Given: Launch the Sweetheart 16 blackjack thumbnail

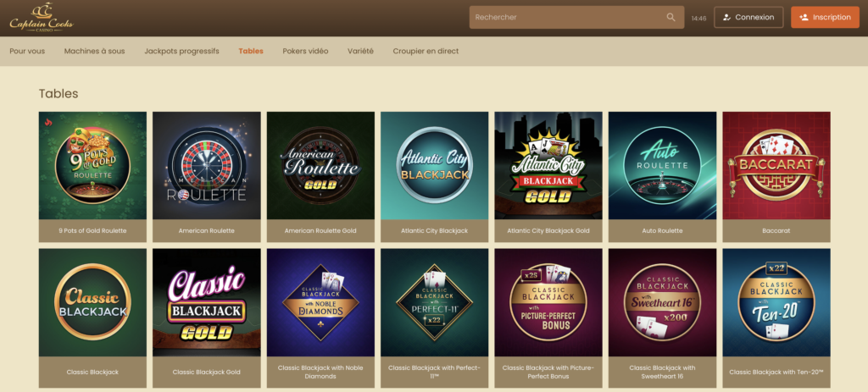Looking at the screenshot, I should 663,302.
